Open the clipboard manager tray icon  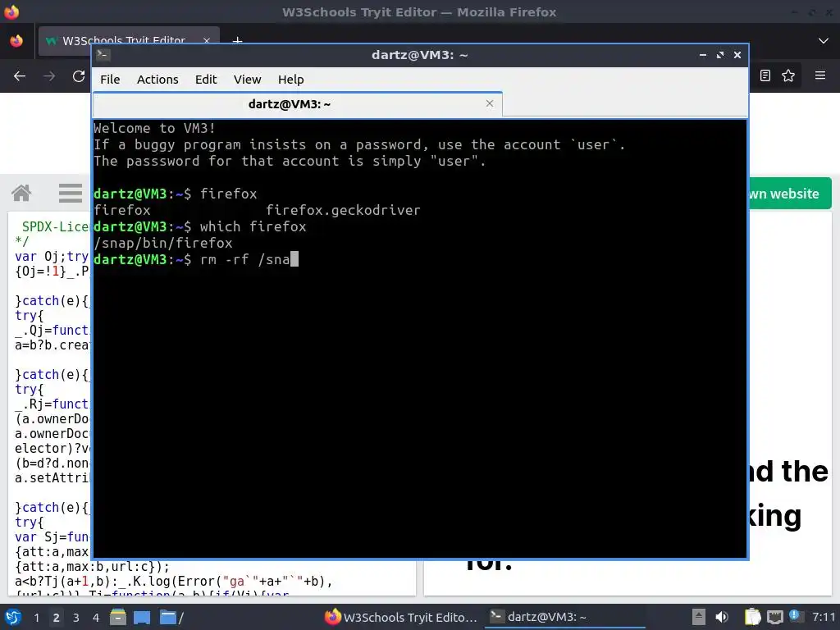pyautogui.click(x=753, y=617)
